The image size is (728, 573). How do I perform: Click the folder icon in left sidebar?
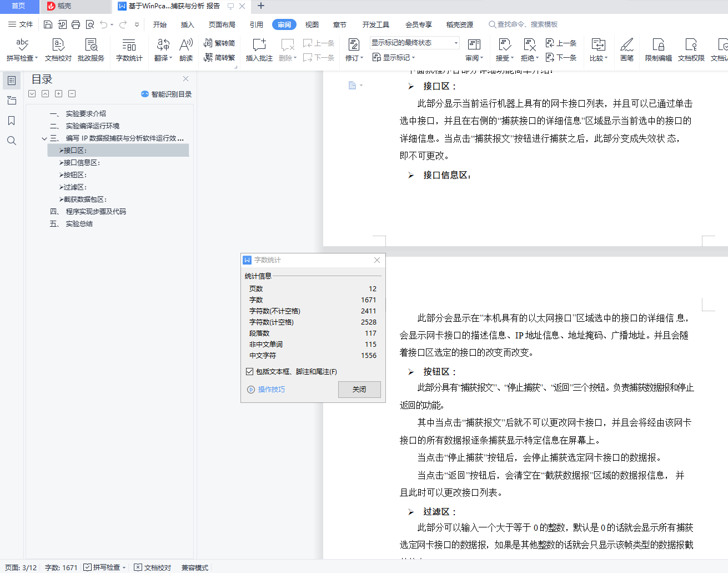point(12,101)
